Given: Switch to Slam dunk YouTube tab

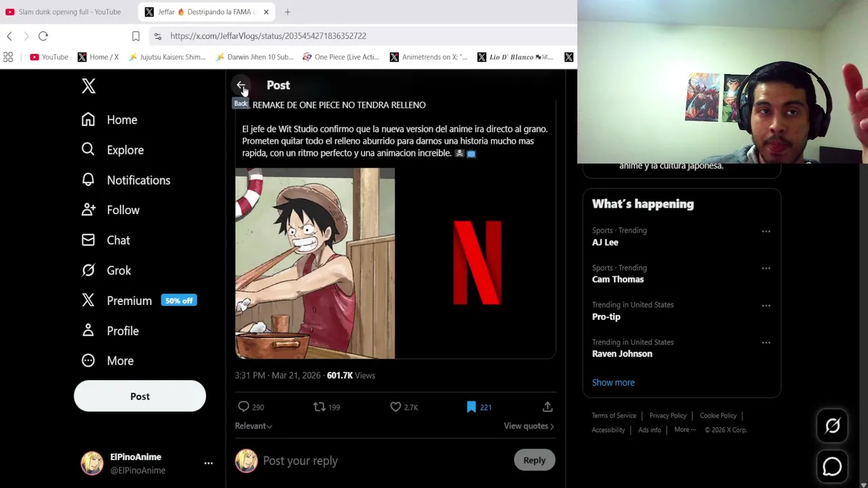Looking at the screenshot, I should click(62, 12).
